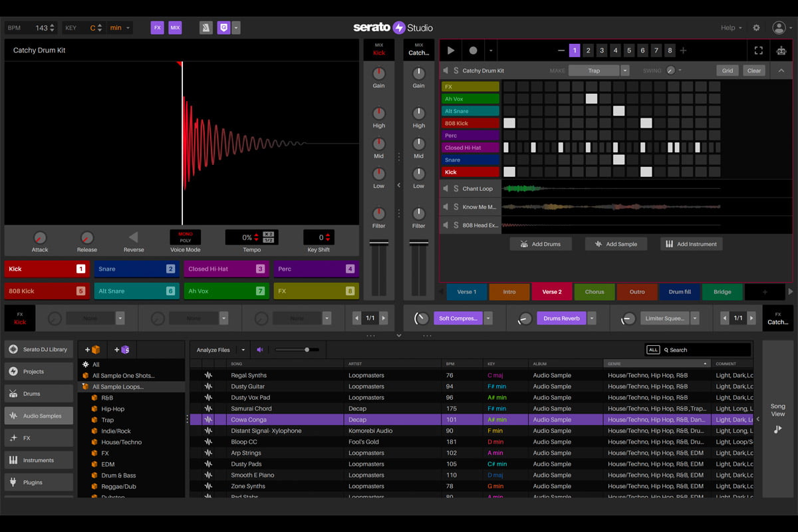Click waveform icon of Regal Synths row
798x532 pixels.
pyautogui.click(x=208, y=375)
